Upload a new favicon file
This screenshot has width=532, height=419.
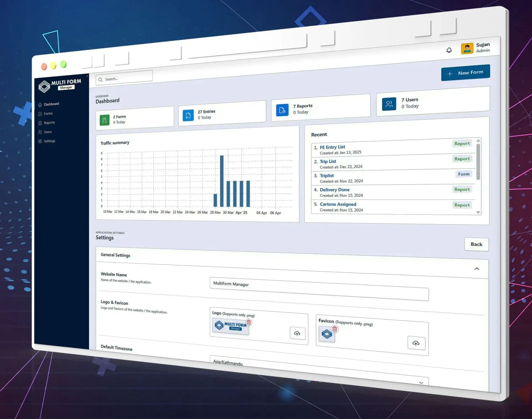[x=416, y=343]
